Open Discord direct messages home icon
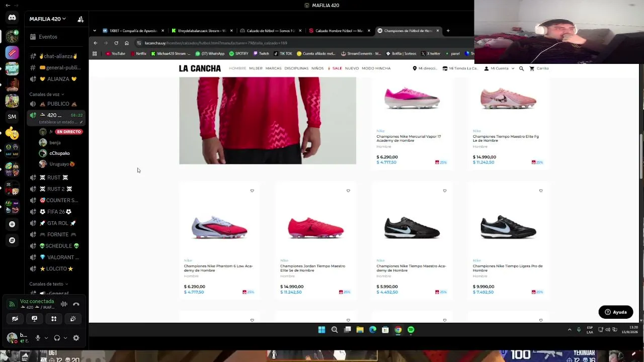 (12, 18)
